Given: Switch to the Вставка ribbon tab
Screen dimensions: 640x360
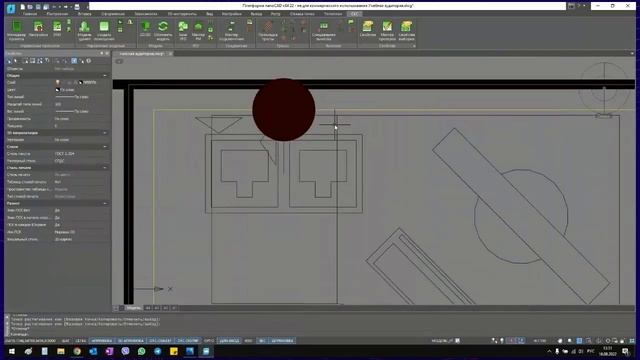Looking at the screenshot, I should tap(84, 14).
